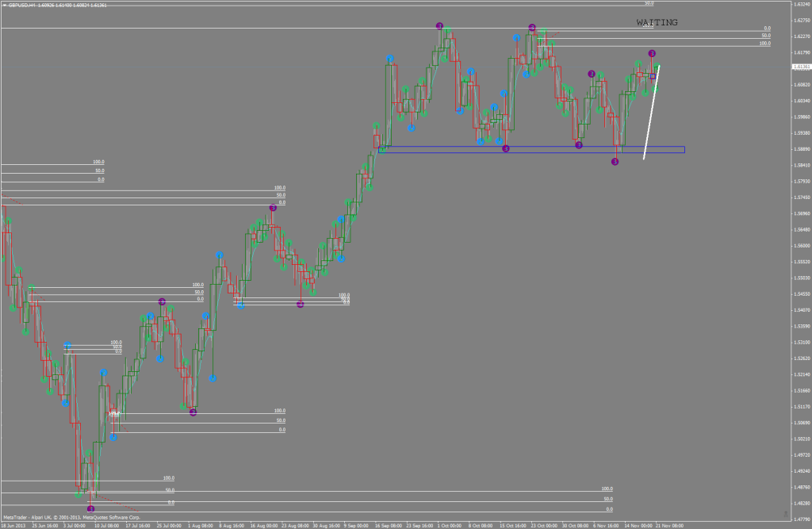Select the WAITING text label on chart

657,23
